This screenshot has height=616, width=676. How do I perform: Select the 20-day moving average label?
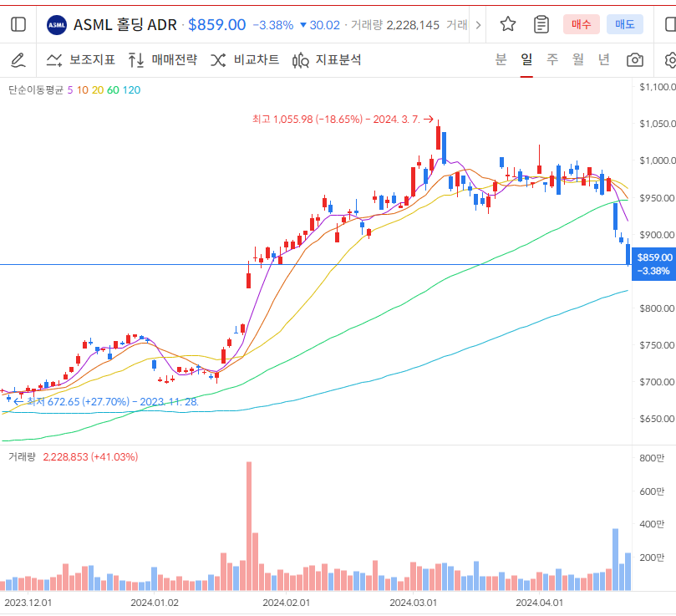pyautogui.click(x=98, y=90)
